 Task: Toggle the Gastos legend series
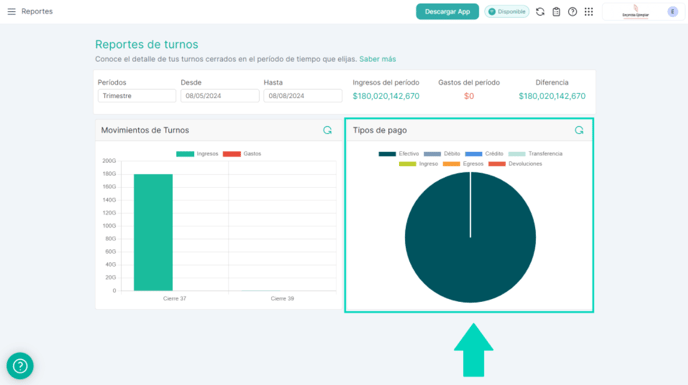coord(242,154)
